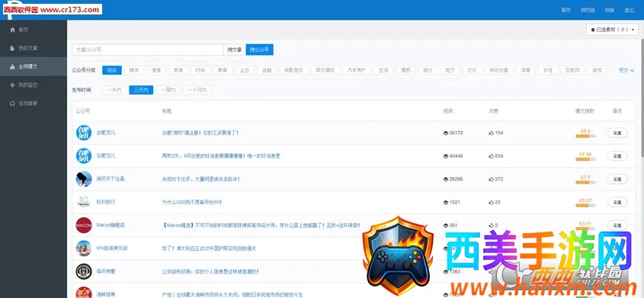This screenshot has width=644, height=298.
Task: Click the 合肥范儿 avatar in first row
Action: tap(84, 133)
